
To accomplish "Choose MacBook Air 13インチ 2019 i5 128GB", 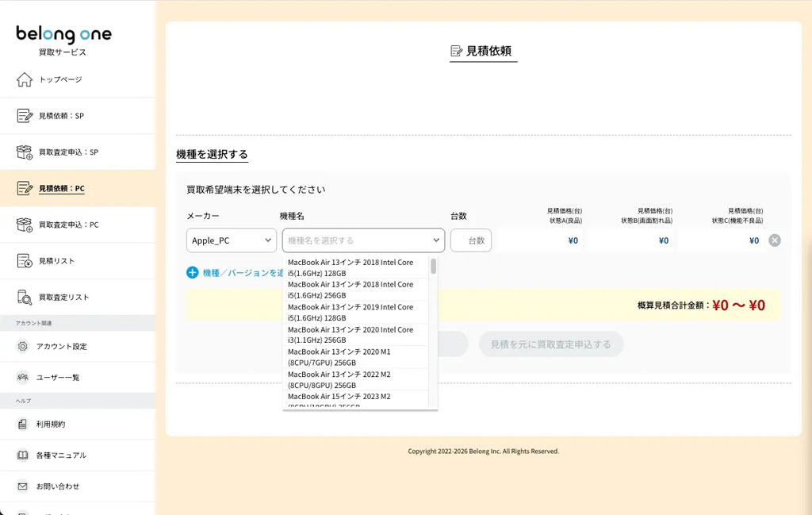I will 355,313.
